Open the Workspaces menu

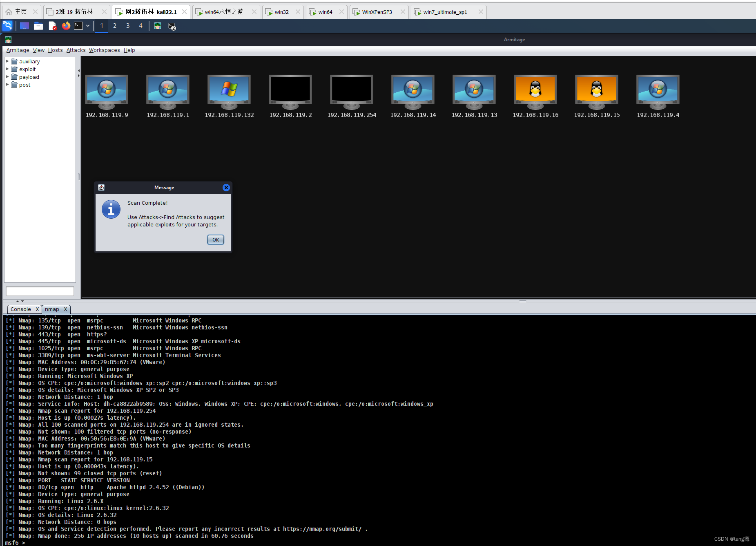105,50
